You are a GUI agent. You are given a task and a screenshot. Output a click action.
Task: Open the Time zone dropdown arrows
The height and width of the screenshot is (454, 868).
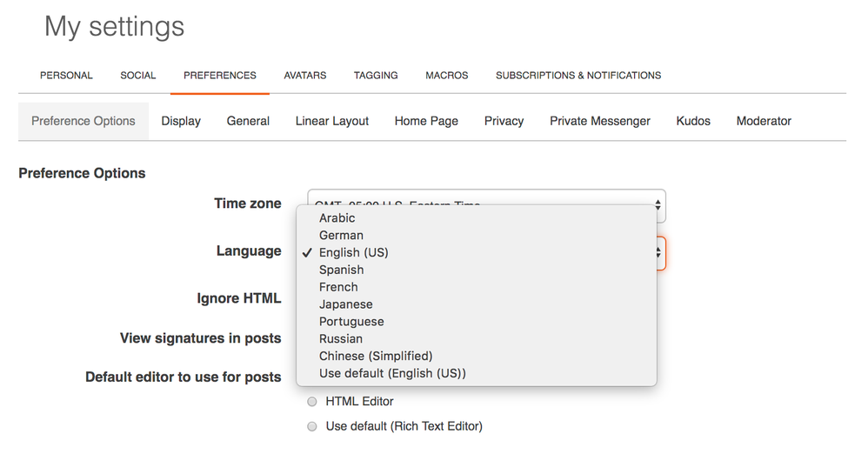(x=658, y=205)
